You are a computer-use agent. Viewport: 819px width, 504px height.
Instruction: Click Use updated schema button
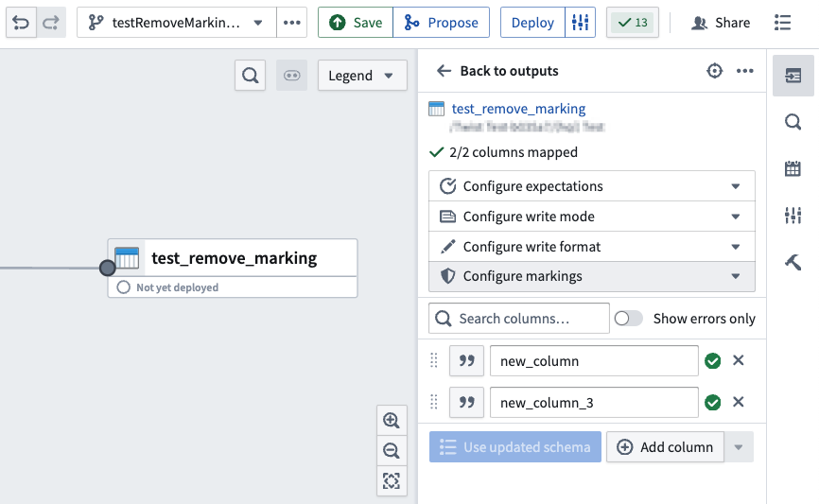(x=515, y=447)
